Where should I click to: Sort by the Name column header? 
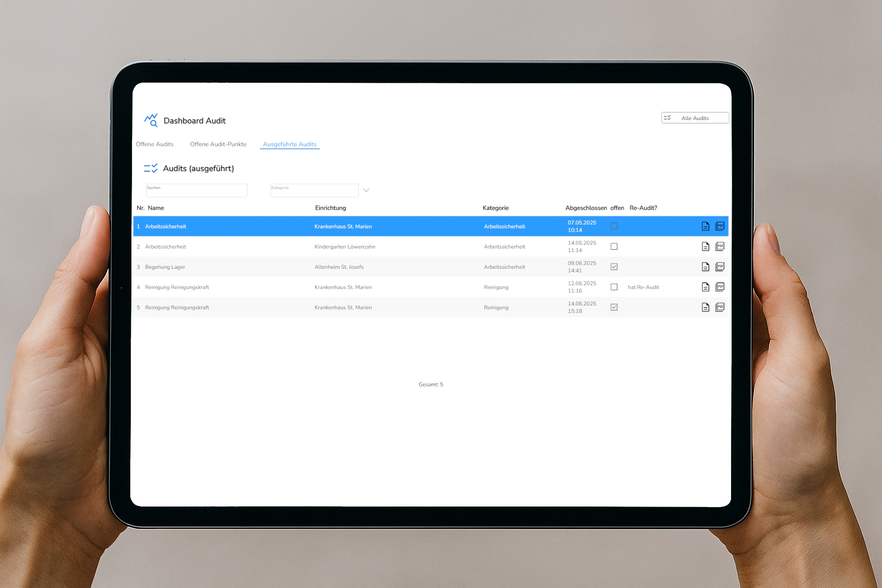[156, 208]
